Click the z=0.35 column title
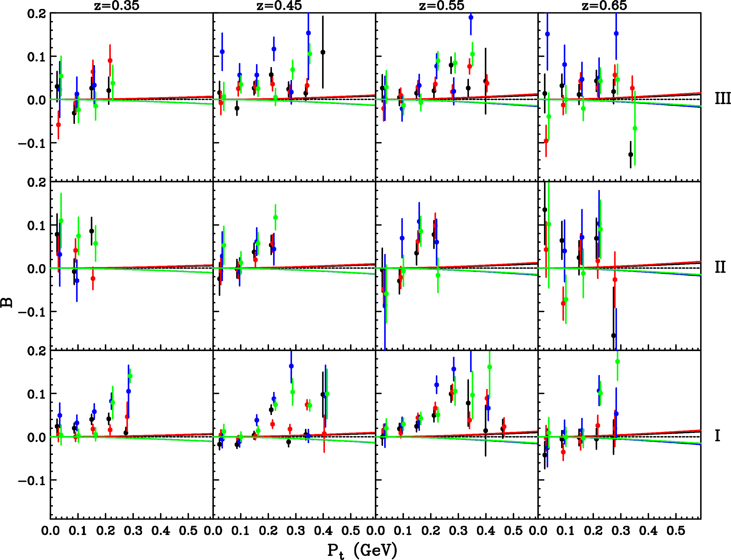 (x=116, y=5)
